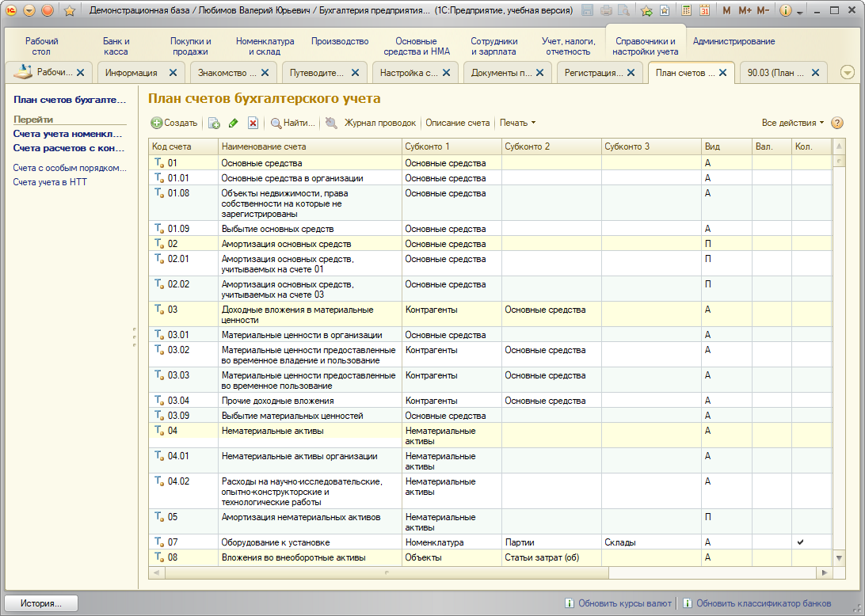Open Производство section
865x616 pixels.
coord(340,41)
